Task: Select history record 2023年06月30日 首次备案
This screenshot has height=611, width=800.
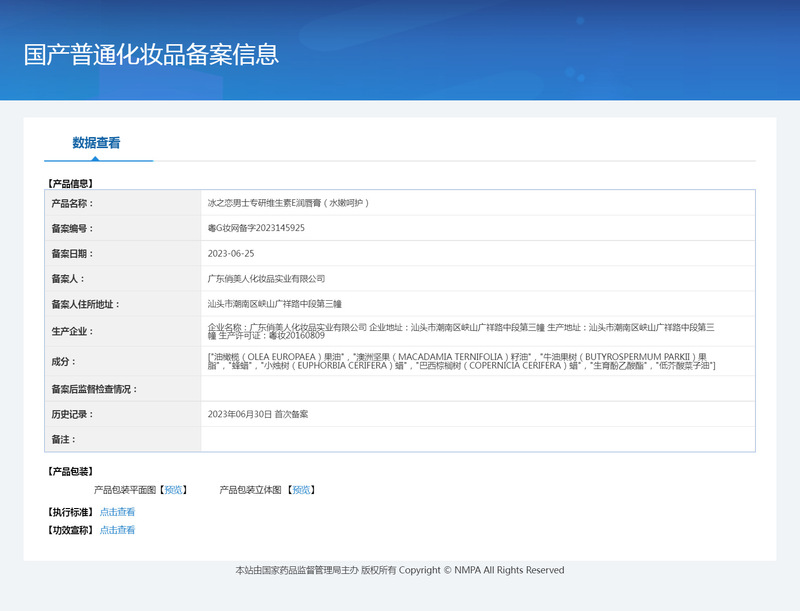Action: point(258,414)
